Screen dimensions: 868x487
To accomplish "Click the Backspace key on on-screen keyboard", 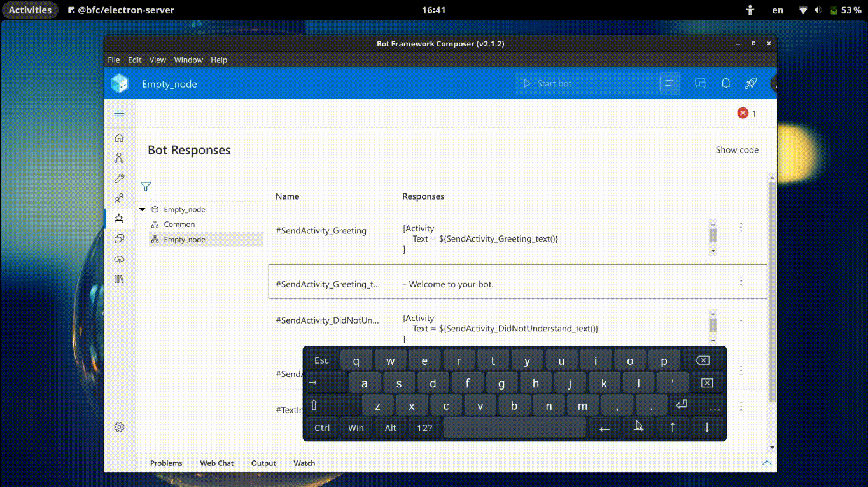I will (x=702, y=361).
